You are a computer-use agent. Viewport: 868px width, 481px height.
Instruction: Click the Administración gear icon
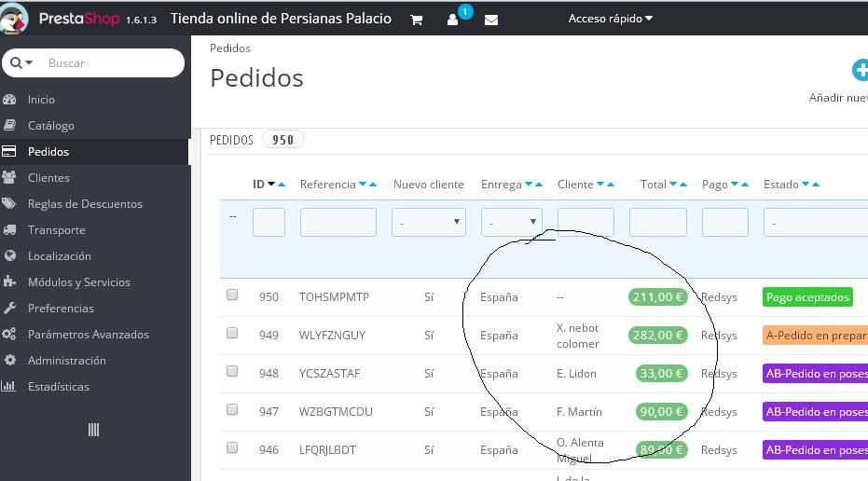coord(9,360)
